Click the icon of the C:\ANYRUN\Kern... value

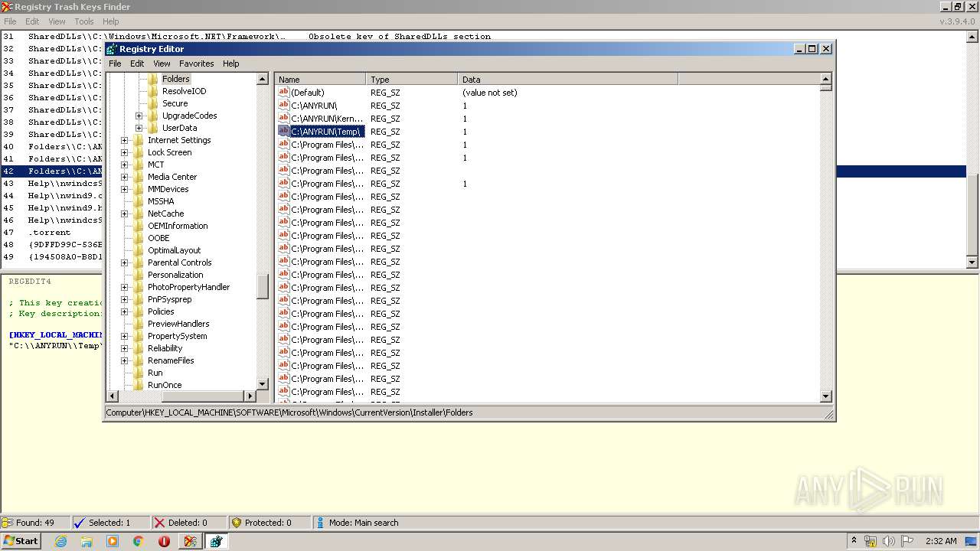[283, 119]
